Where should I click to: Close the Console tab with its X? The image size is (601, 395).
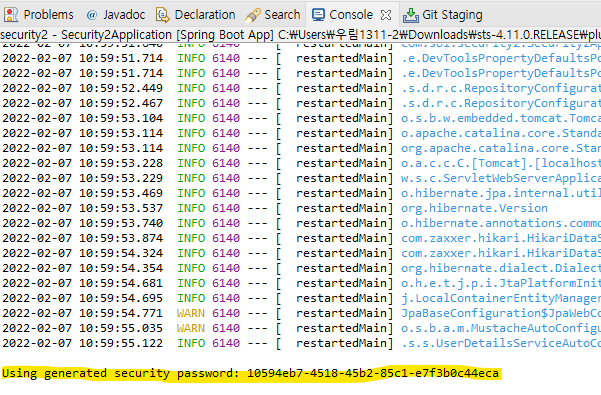[386, 15]
